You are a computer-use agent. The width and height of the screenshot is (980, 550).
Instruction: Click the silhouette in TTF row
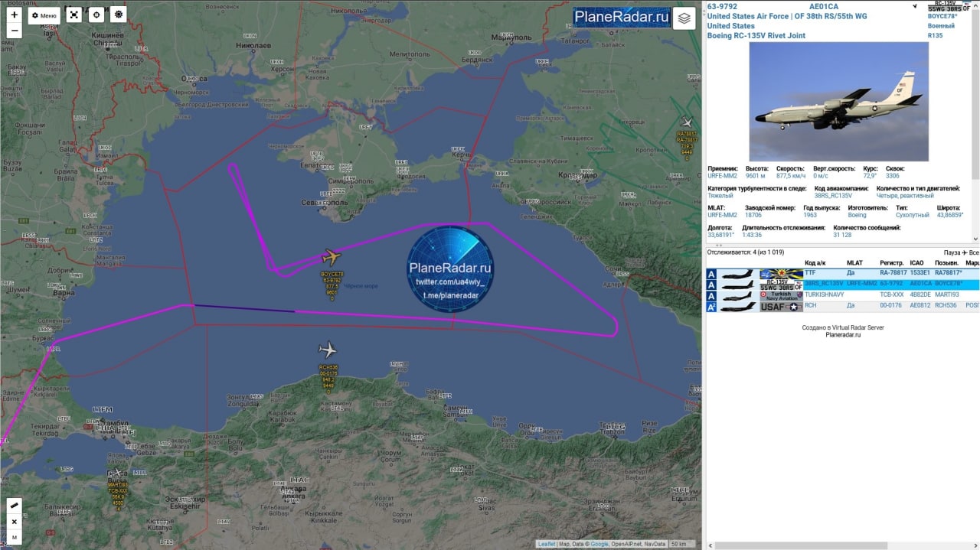[x=738, y=273]
